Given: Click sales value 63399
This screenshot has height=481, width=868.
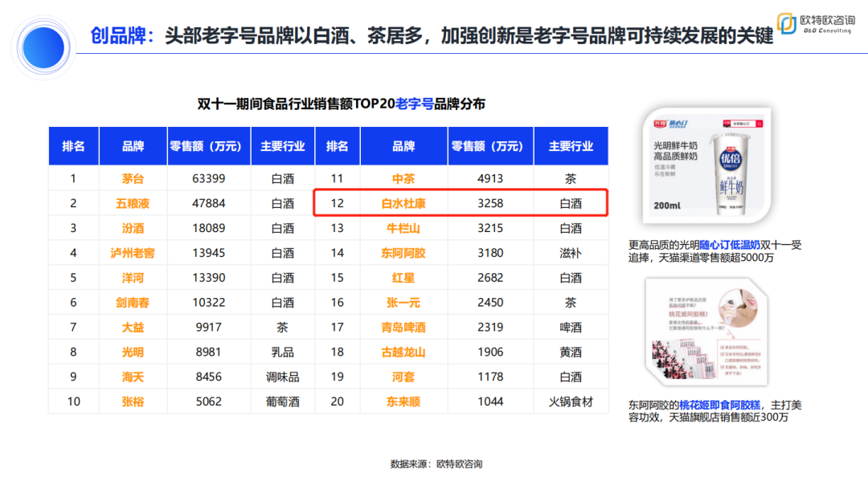Looking at the screenshot, I should click(209, 178).
